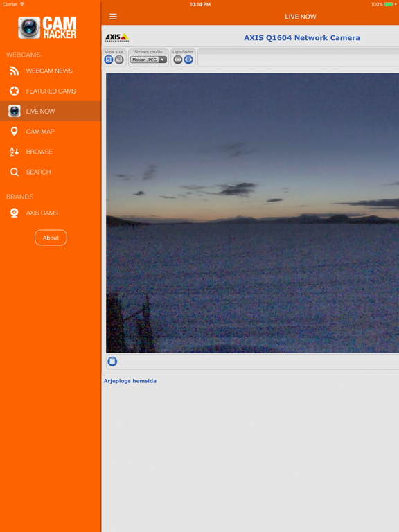The image size is (399, 532).
Task: Stop the video stream
Action: point(112,362)
